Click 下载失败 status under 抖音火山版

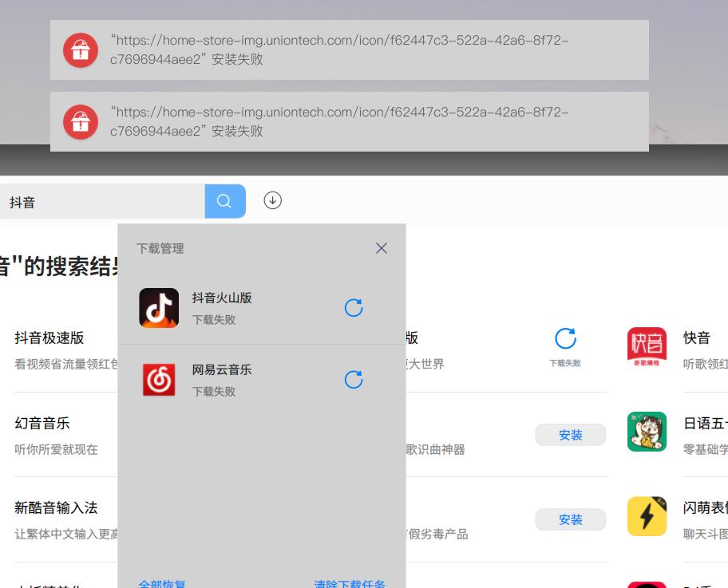coord(214,320)
